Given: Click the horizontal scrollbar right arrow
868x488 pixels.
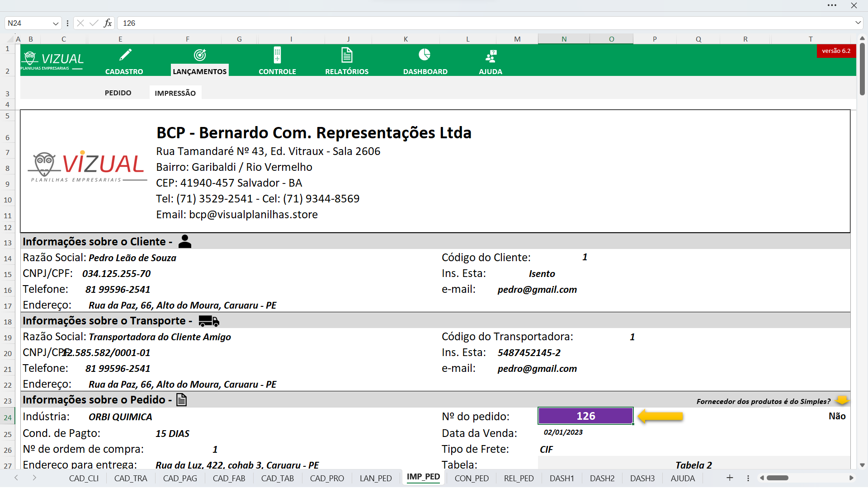Looking at the screenshot, I should pos(851,478).
